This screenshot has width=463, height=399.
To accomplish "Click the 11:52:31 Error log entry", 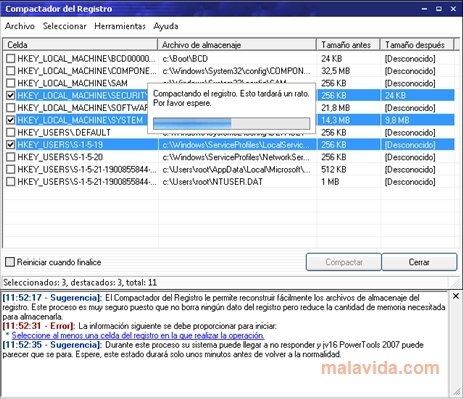I will tap(139, 326).
